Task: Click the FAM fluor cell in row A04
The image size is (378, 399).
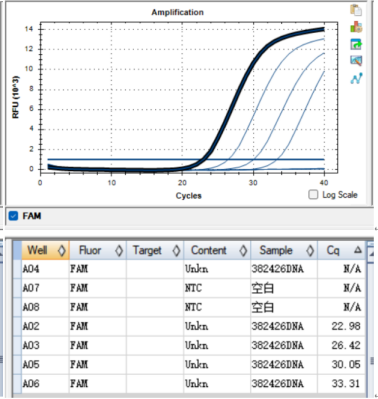Action: tap(98, 269)
